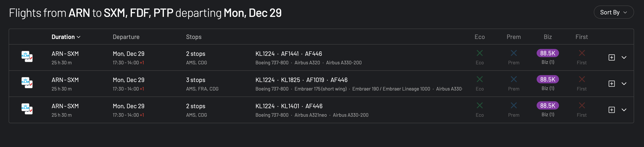The width and height of the screenshot is (644, 147).
Task: Select the 88.5K Biz fare in first row
Action: pyautogui.click(x=547, y=53)
